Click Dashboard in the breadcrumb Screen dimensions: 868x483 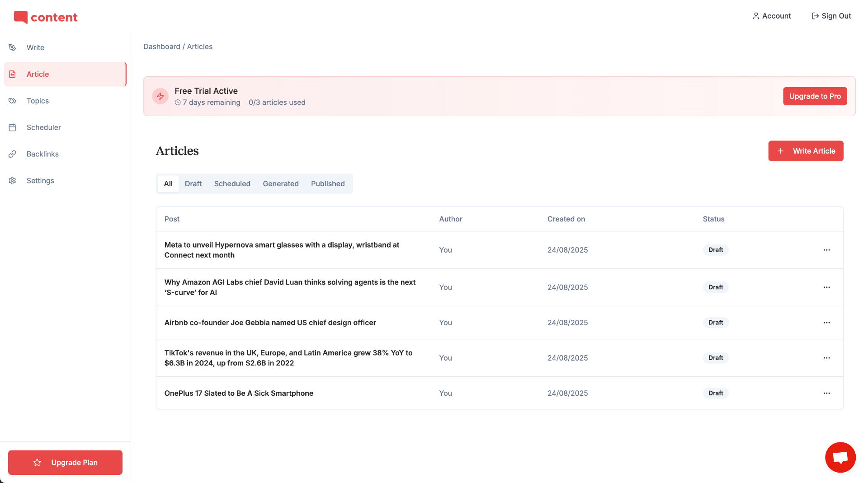[162, 47]
